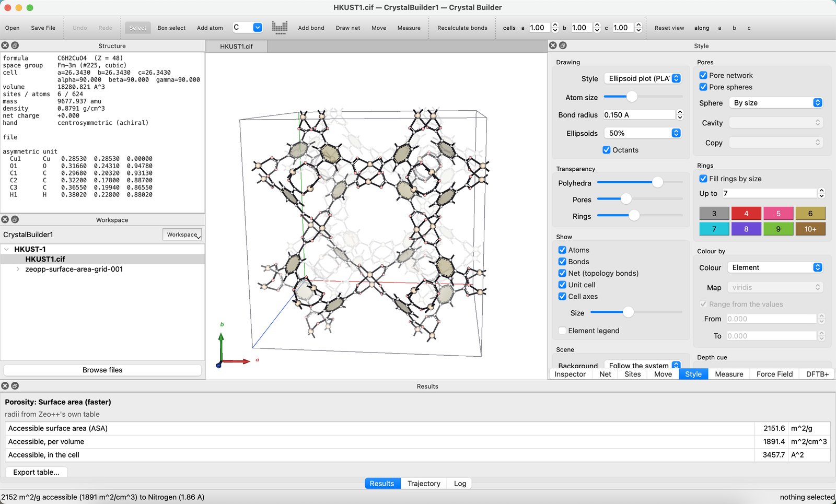Float the Style panel using its icon
The height and width of the screenshot is (504, 836).
click(x=563, y=45)
